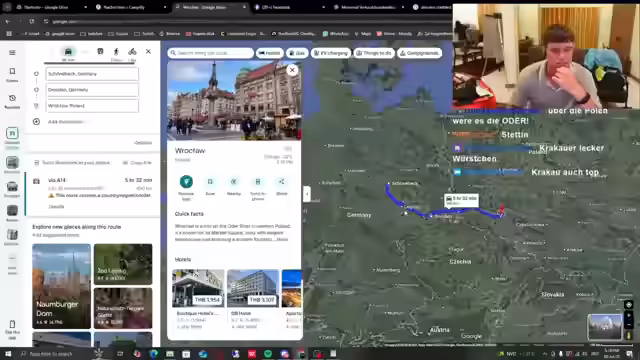Expand Wrocław quick facts with More
Screen dimensions: 640x360
tap(283, 240)
